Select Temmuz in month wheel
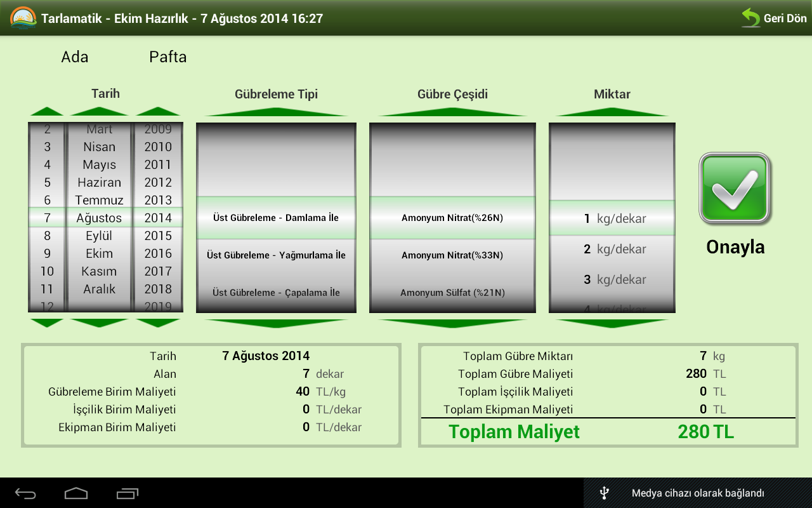This screenshot has width=812, height=508. [99, 200]
